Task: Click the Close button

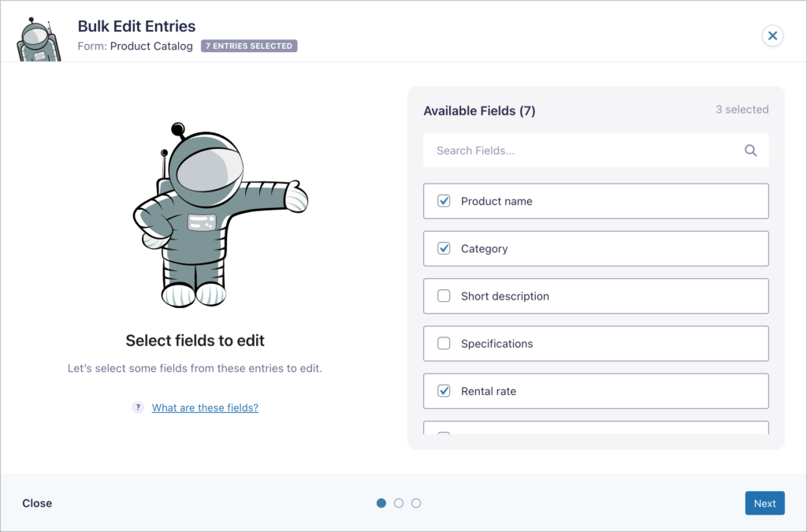Action: 36,503
